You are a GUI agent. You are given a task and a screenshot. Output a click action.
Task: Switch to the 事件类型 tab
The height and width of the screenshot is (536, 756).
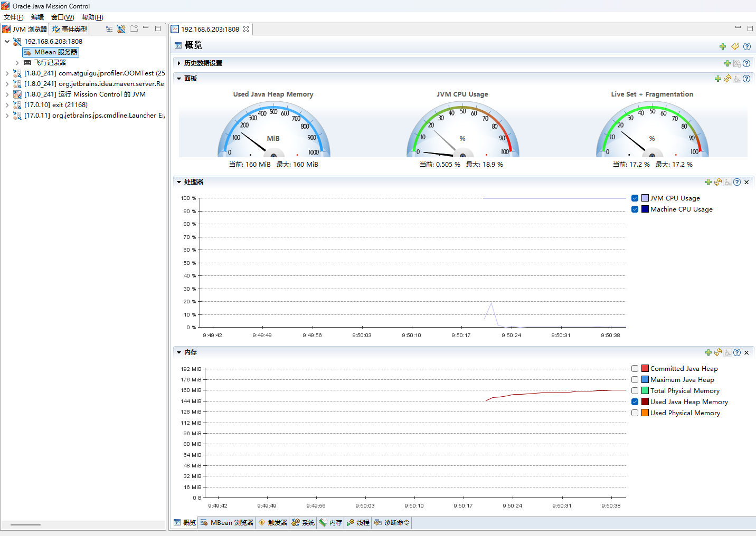coord(69,29)
